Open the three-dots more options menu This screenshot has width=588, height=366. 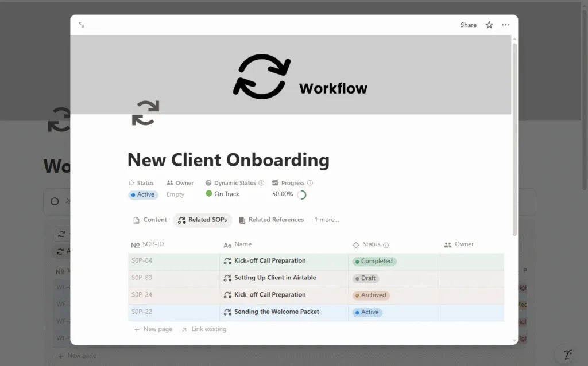point(505,25)
